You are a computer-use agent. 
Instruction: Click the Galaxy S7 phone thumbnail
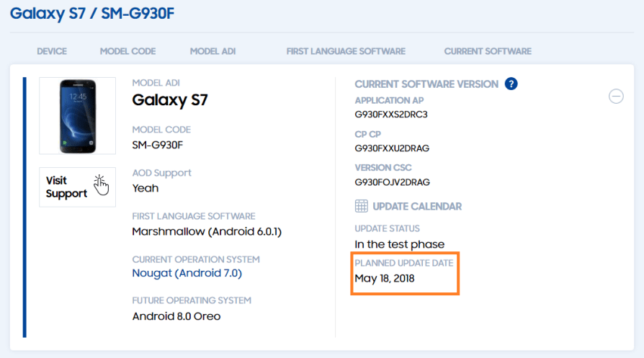coord(77,116)
